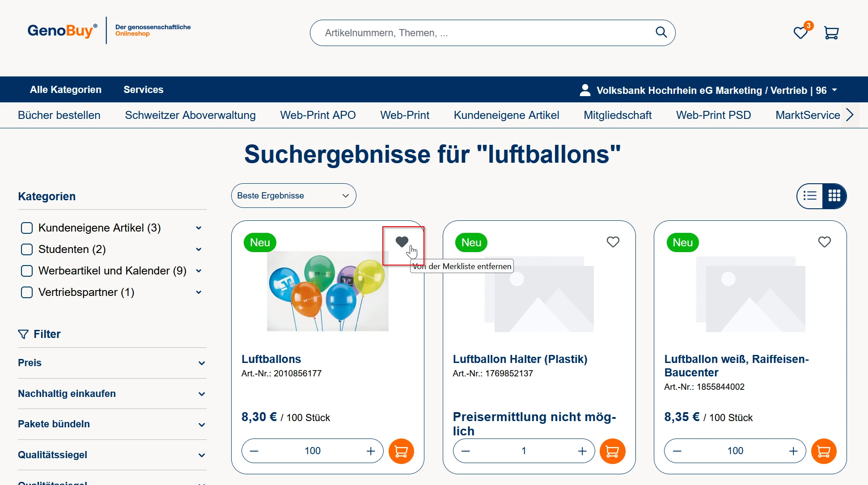
Task: Add Luftballons to cart via orange button
Action: [401, 451]
